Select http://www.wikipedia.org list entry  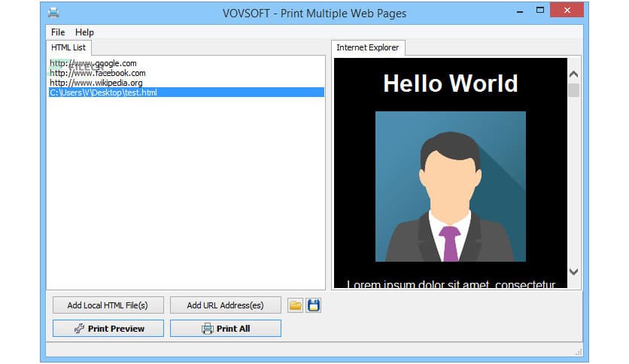187,83
